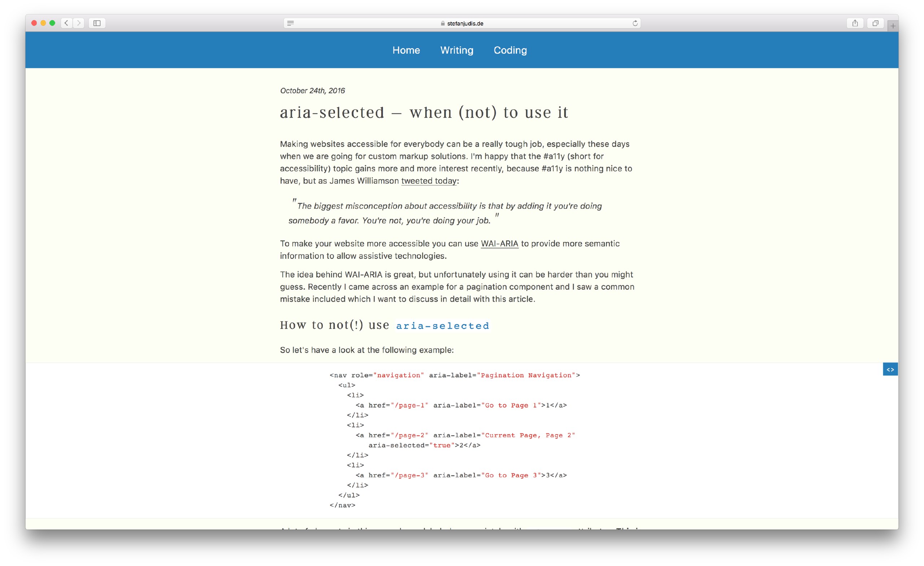
Task: Show all tabs overview button
Action: click(x=875, y=23)
